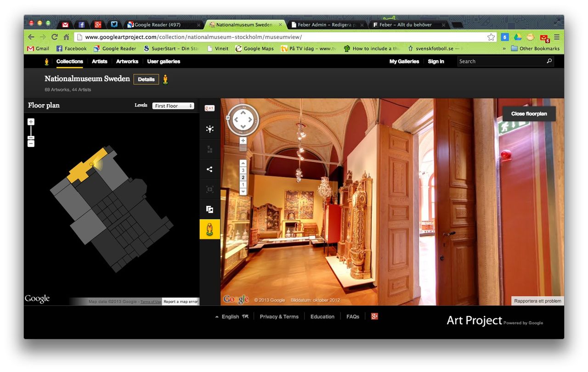The image size is (588, 372).
Task: Click Rapportera ett problem
Action: click(537, 301)
